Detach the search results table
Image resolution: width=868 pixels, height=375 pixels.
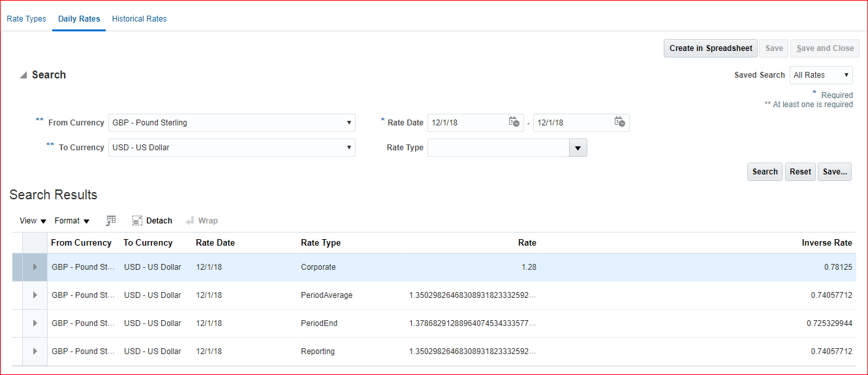152,221
